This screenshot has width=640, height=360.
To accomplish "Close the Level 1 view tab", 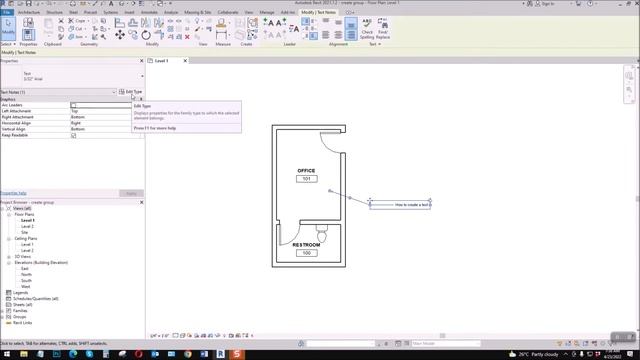I will pos(185,61).
